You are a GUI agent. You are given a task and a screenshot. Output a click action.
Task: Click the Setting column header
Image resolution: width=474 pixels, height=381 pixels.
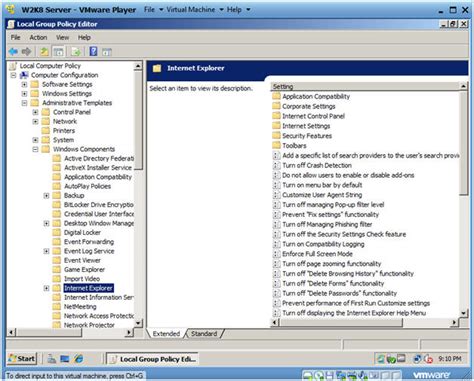pyautogui.click(x=365, y=86)
